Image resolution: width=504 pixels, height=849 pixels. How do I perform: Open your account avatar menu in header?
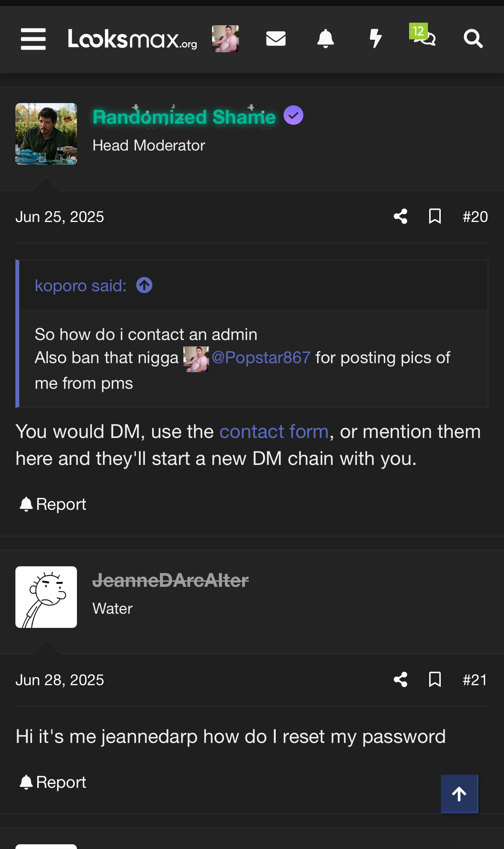coord(225,38)
